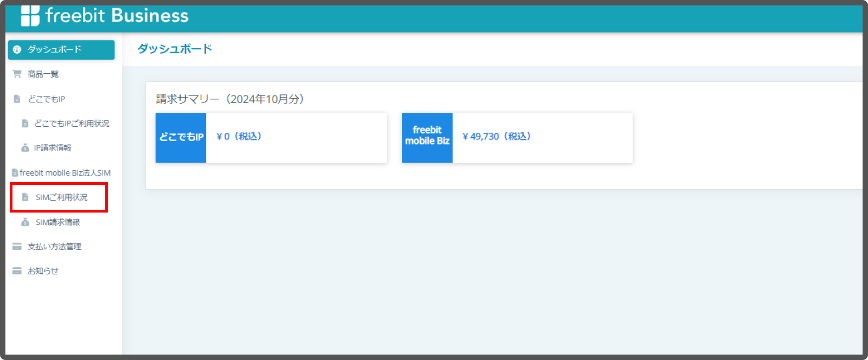Click the document icon beside どこでもIP
The height and width of the screenshot is (360, 868).
pyautogui.click(x=17, y=99)
